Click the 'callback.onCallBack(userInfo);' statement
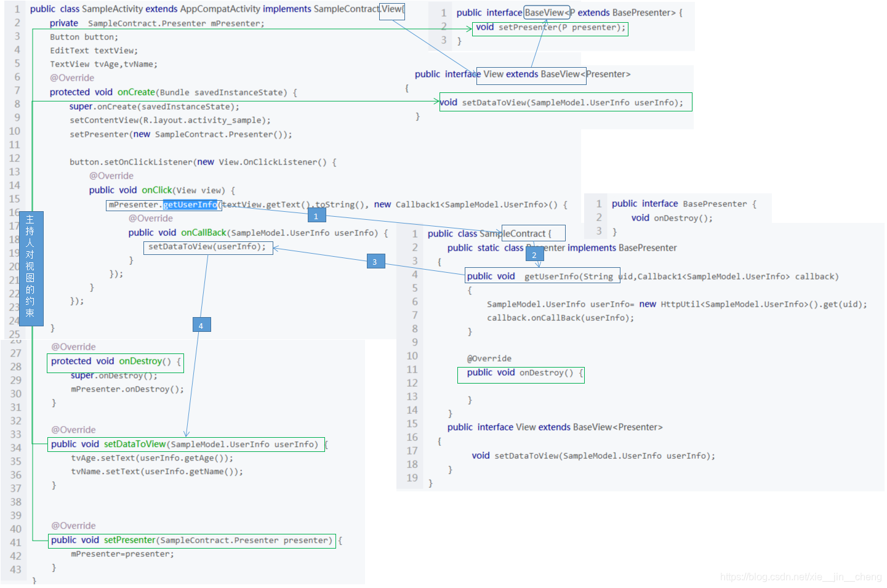This screenshot has height=588, width=887. 560,318
